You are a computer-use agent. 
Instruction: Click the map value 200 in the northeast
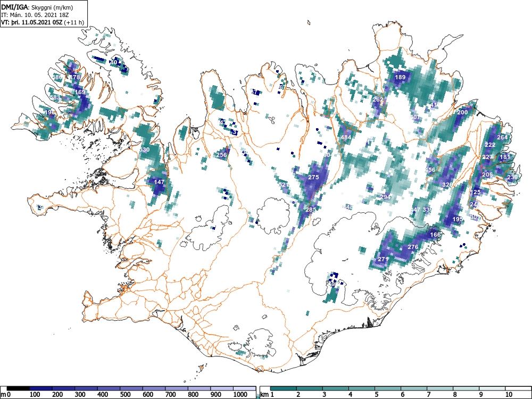(462, 112)
